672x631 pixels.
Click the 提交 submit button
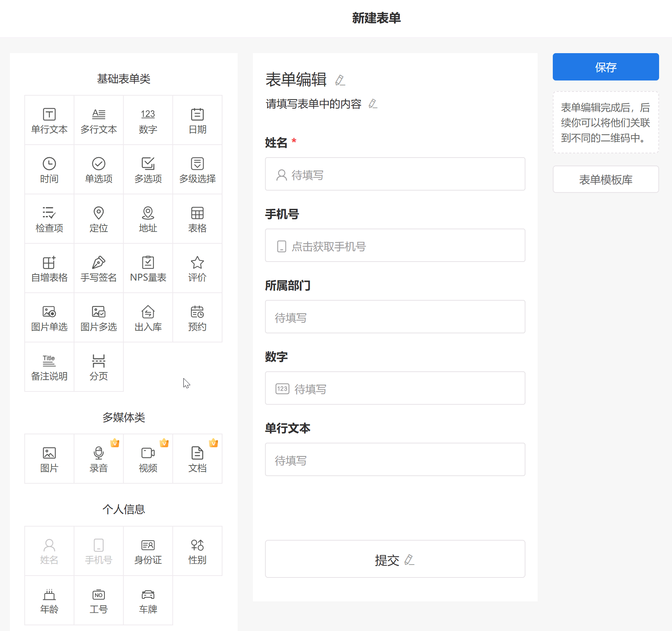pyautogui.click(x=395, y=559)
